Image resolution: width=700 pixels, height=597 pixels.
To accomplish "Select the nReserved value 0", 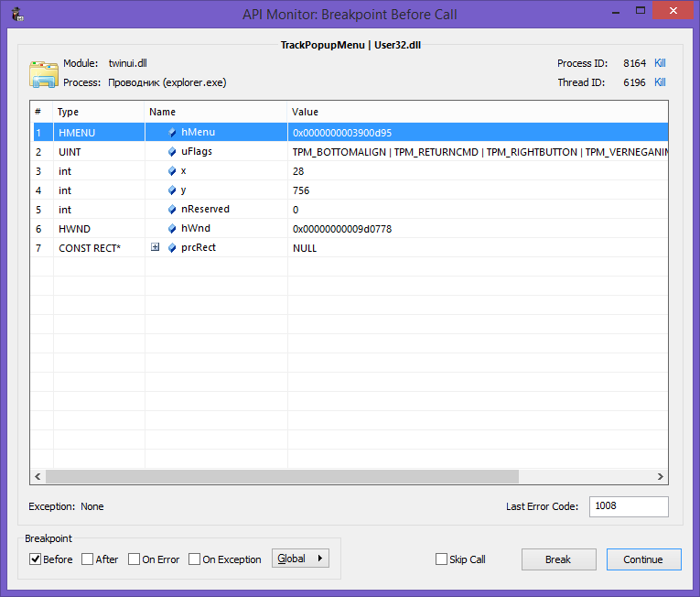I will [296, 210].
